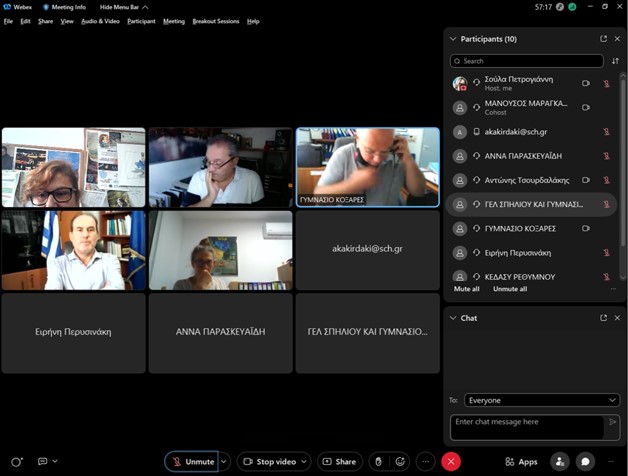
Task: Toggle the muted mic for ΑΝΝΑ ΠΑΡΑΣΚΕΥΑΪΔΗ
Action: (606, 156)
